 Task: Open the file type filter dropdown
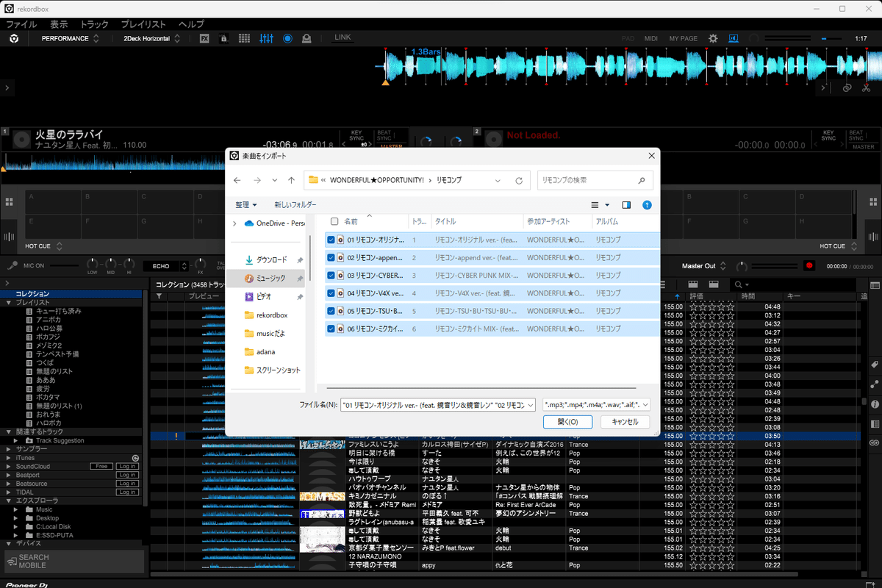tap(596, 404)
